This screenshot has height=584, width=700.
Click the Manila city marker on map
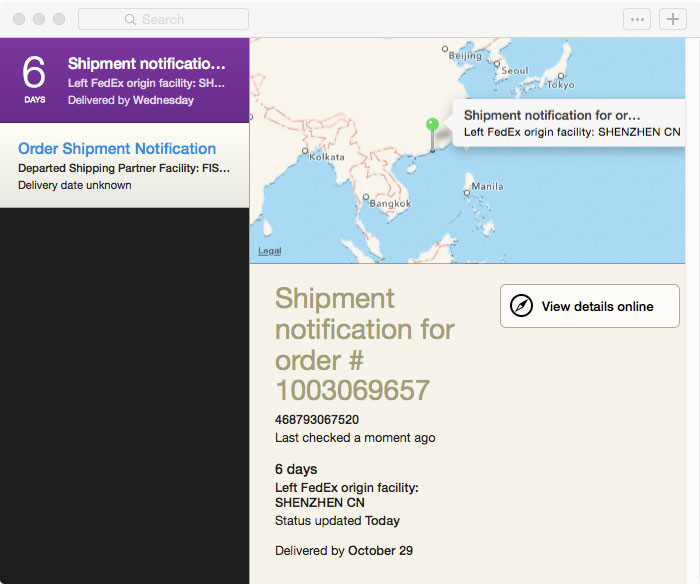(467, 193)
